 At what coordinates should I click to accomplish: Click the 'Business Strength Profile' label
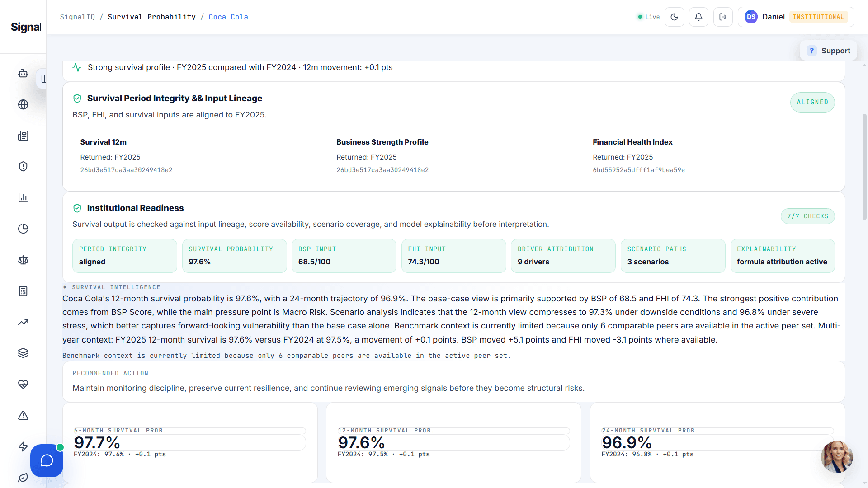(382, 142)
